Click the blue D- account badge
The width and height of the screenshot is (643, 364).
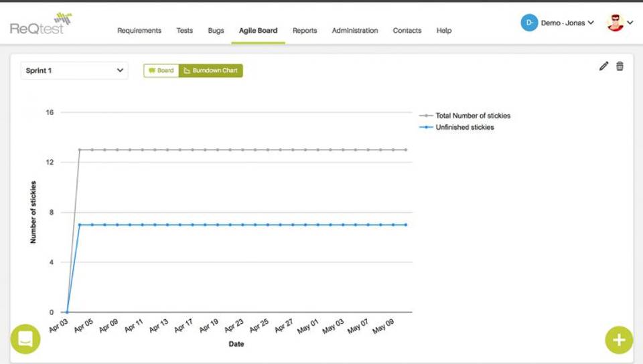(529, 23)
